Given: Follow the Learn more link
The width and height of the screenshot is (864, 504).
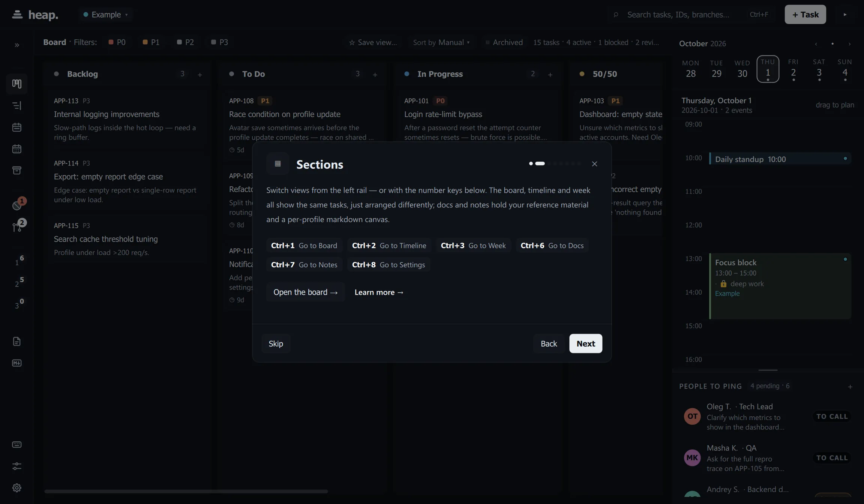Looking at the screenshot, I should pos(379,292).
